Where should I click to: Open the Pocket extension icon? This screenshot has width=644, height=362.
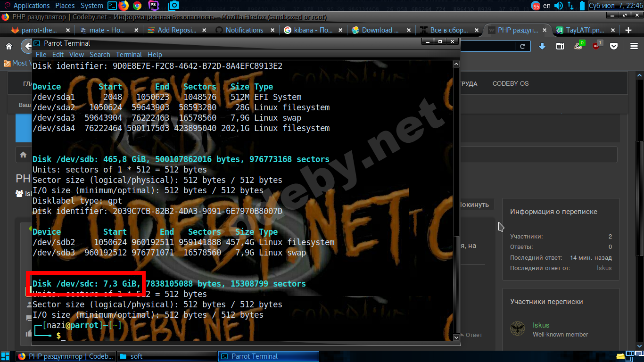(614, 46)
